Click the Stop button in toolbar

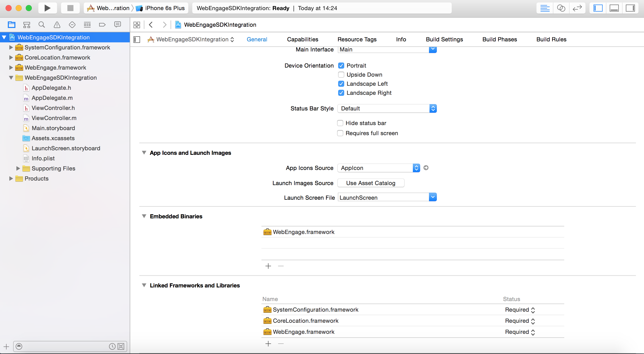(70, 8)
